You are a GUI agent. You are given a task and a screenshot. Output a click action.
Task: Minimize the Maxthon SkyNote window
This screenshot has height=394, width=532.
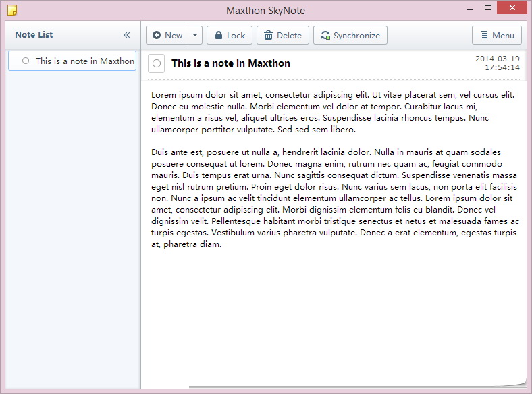coord(470,9)
